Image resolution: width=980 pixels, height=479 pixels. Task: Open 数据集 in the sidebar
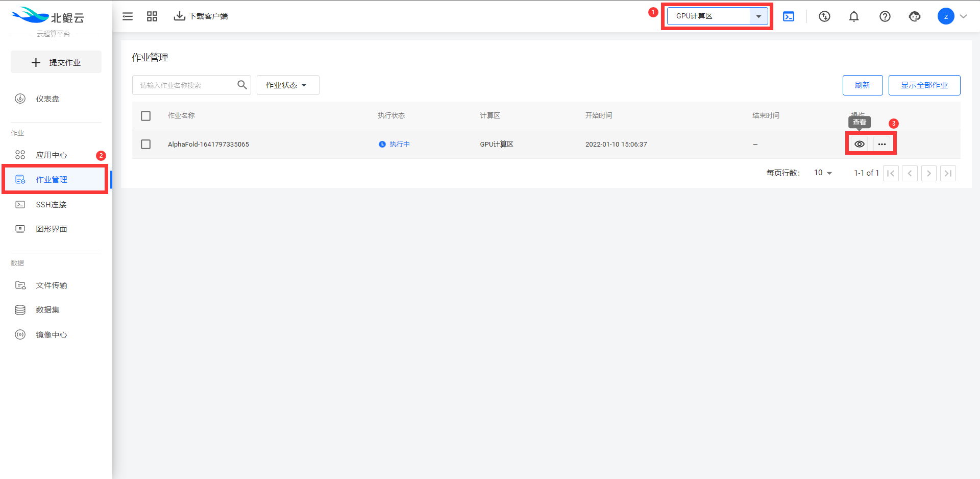[56, 310]
